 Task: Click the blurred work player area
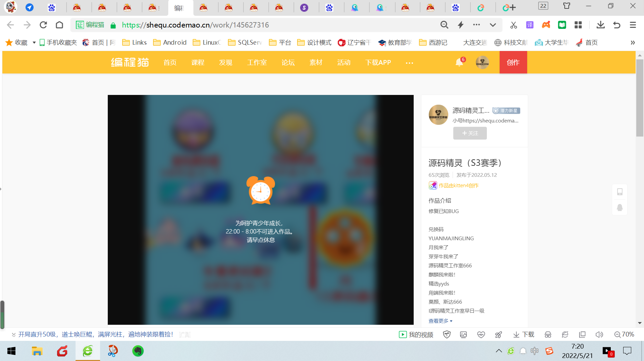coord(261,210)
